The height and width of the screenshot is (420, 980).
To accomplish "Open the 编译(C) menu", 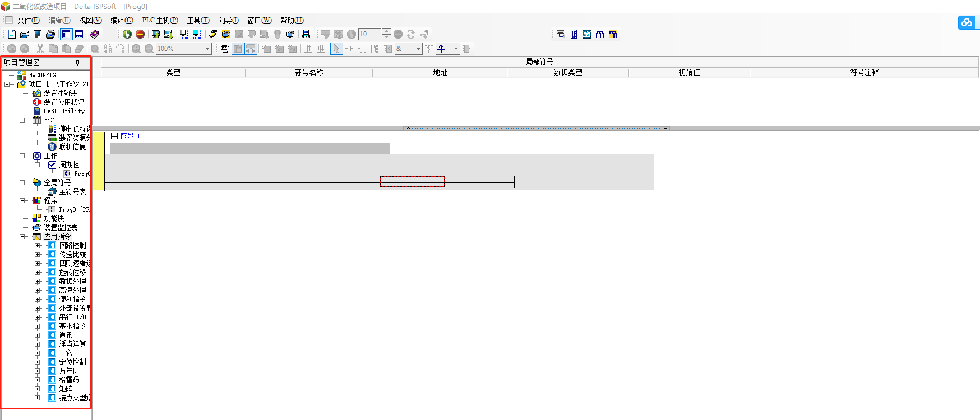I will pos(122,20).
